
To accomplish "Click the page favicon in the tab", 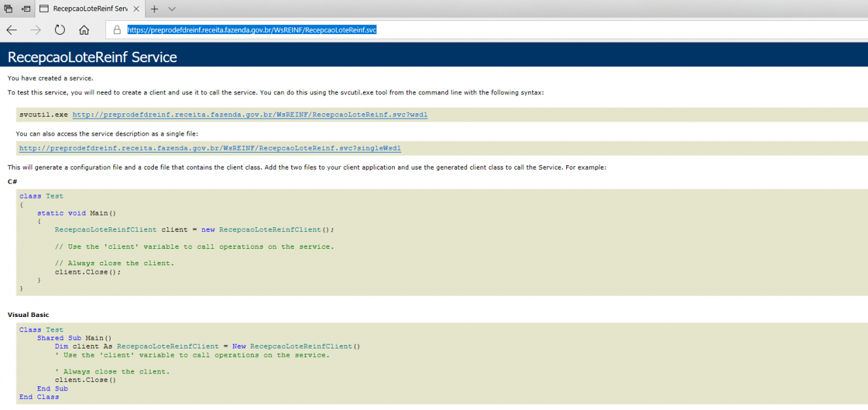I will coord(44,9).
